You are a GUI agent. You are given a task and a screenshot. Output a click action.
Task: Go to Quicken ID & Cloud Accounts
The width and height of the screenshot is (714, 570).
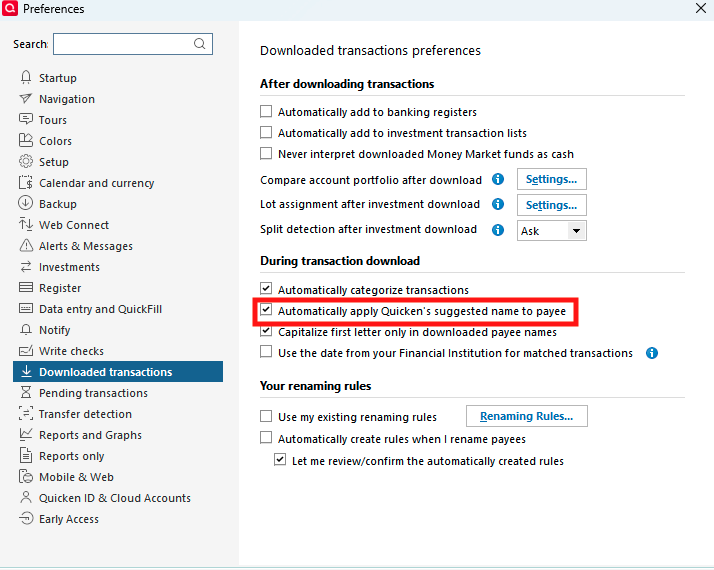(x=114, y=498)
